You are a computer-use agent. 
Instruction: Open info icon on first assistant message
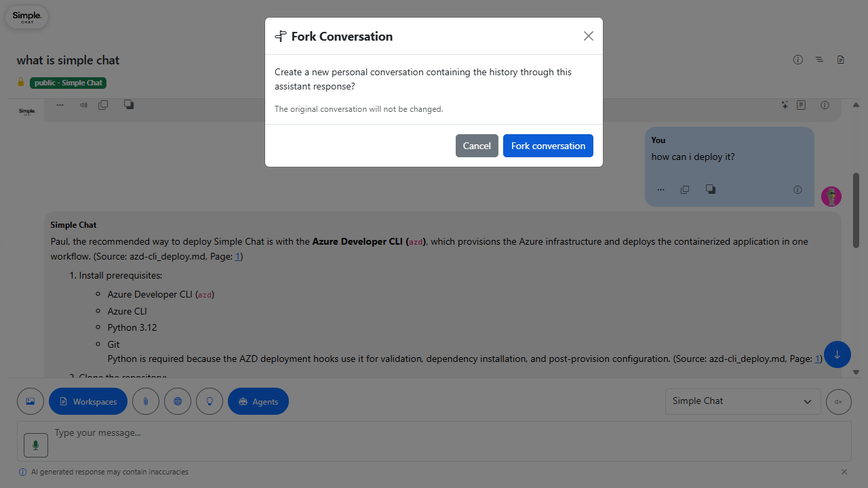825,105
